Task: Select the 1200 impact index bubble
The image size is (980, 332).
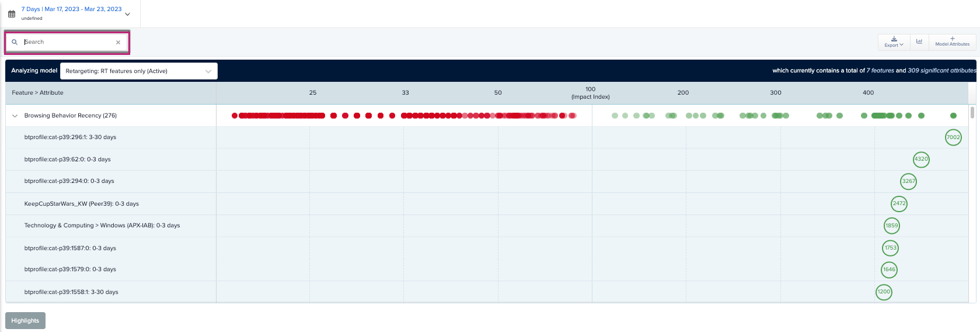Action: [x=884, y=292]
